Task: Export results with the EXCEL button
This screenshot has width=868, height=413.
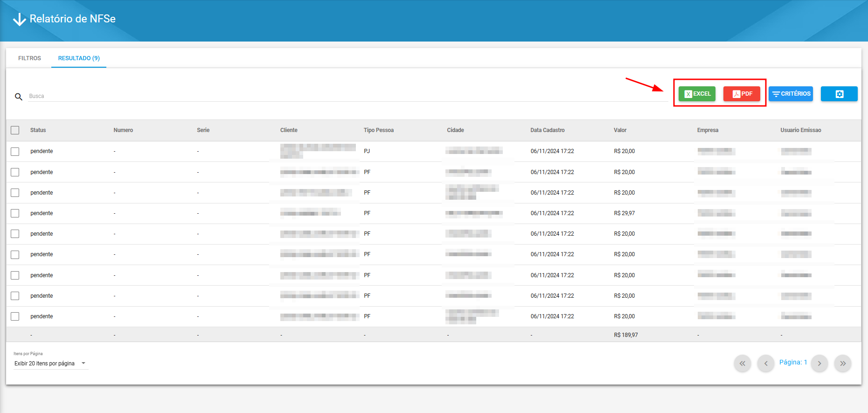Action: pos(697,94)
